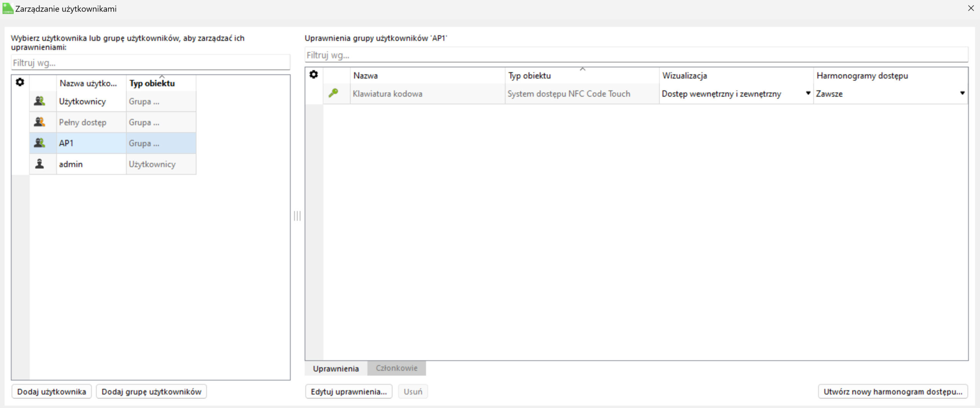The image size is (980, 408).
Task: Close the Zarządzanie użytkownikami window
Action: tap(970, 8)
